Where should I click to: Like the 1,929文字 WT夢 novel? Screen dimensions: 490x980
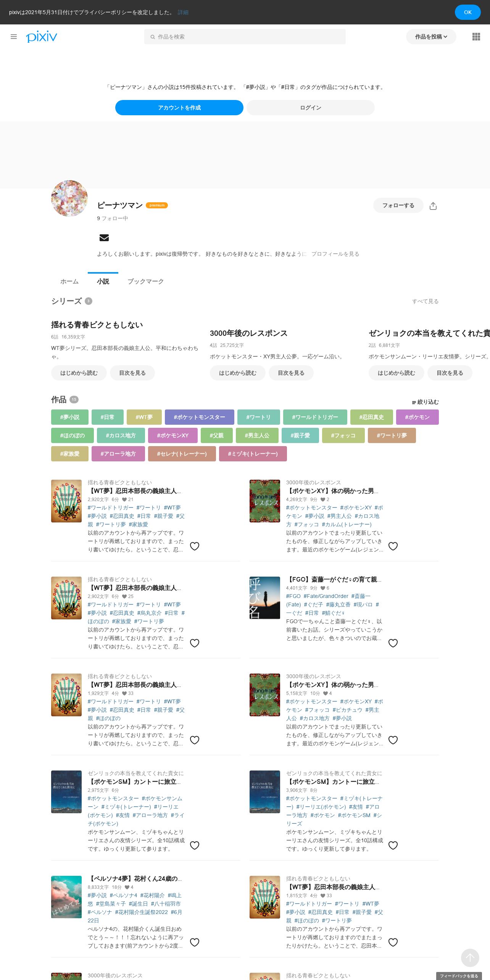coord(195,740)
